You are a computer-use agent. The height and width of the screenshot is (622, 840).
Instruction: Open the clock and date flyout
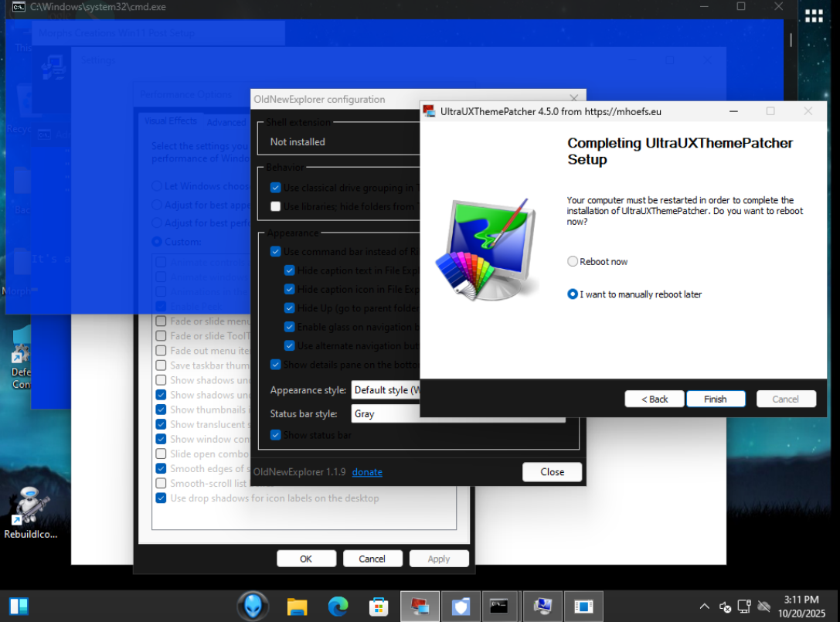click(801, 606)
